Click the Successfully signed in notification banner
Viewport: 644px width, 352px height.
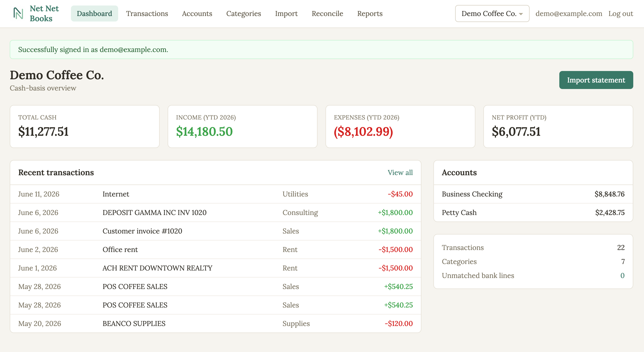(x=322, y=49)
